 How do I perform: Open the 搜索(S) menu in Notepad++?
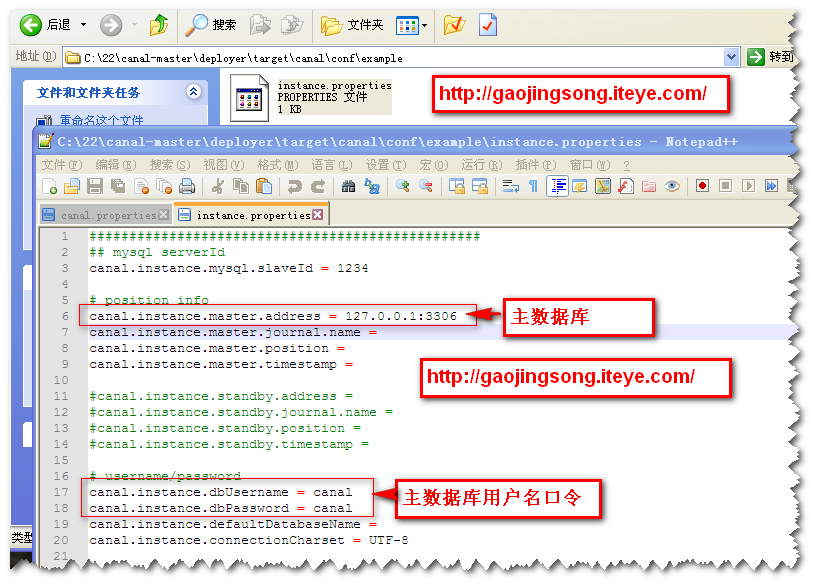[x=170, y=165]
